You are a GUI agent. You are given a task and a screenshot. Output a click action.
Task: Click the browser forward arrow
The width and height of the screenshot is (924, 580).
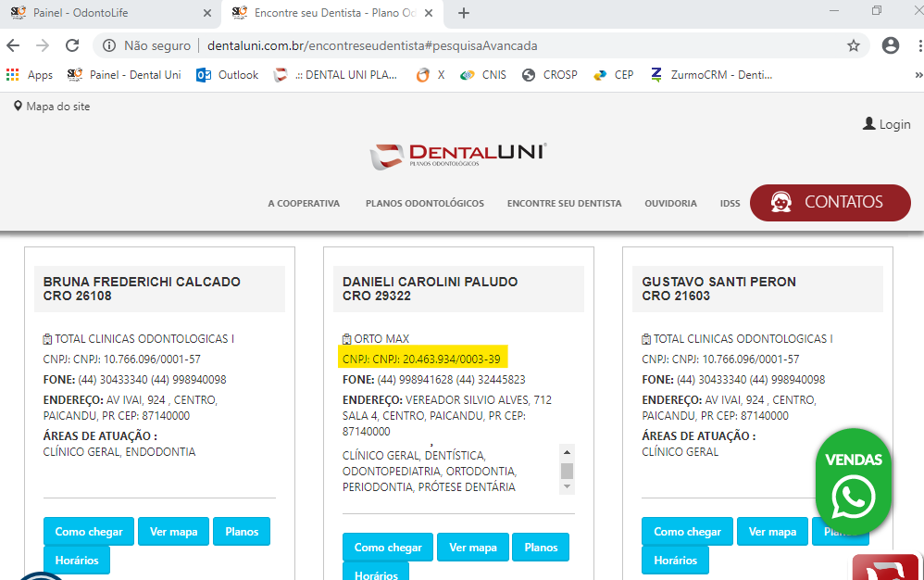pos(43,45)
